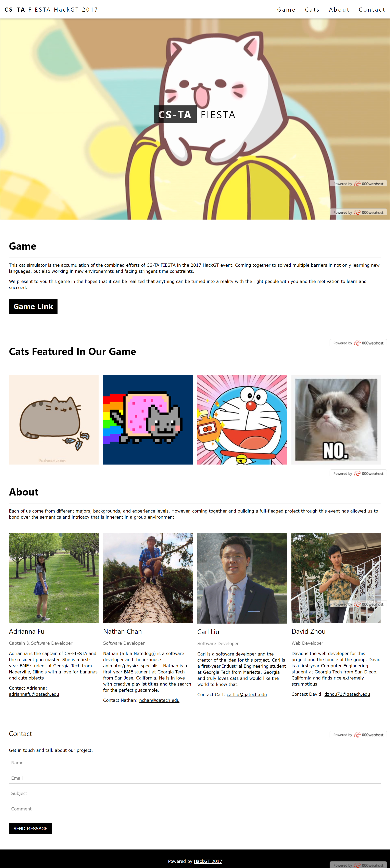The image size is (390, 868).
Task: Submit form with SEND MESSAGE button
Action: tap(30, 828)
